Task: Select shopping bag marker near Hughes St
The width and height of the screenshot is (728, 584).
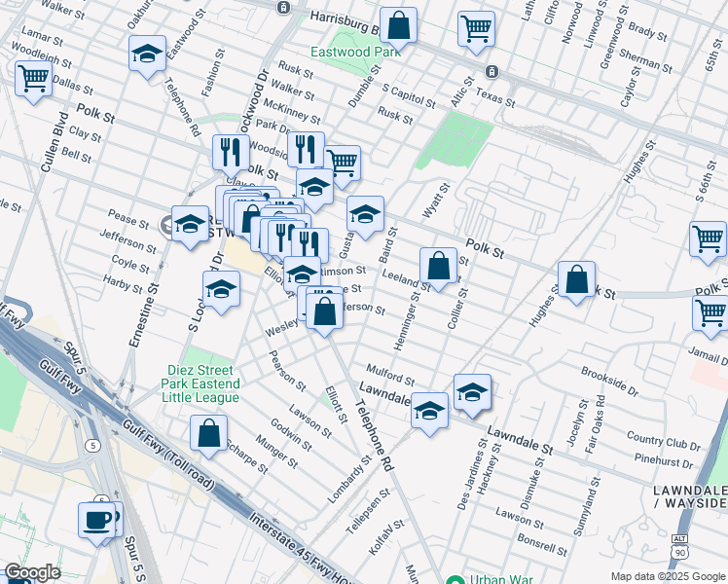Action: [577, 279]
